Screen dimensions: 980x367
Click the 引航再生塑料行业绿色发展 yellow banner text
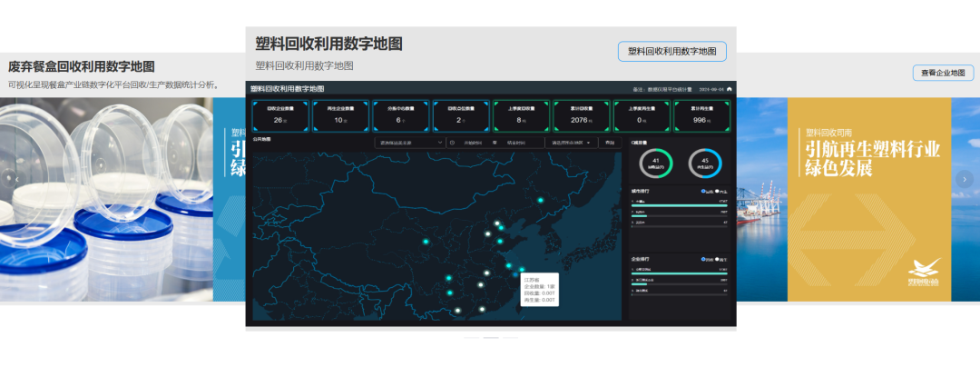pyautogui.click(x=873, y=160)
